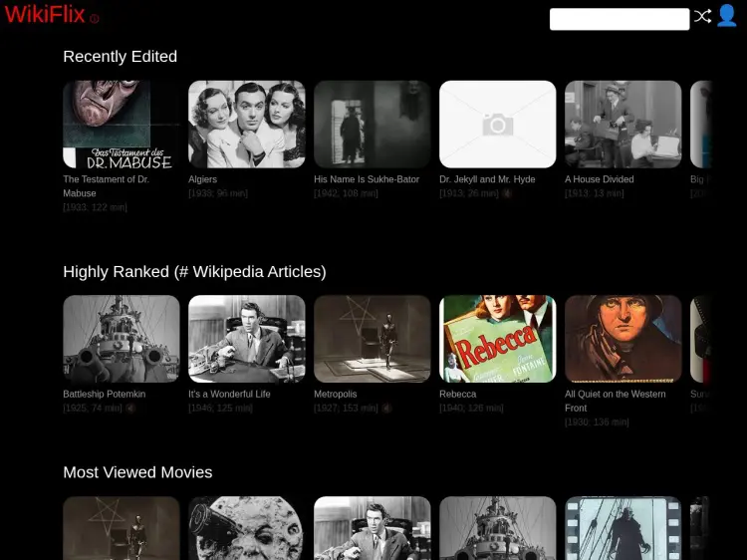Click the silent film icon for Dr. Jekyll and Mr. Hyde
Viewport: 747px width, 560px height.
point(507,193)
